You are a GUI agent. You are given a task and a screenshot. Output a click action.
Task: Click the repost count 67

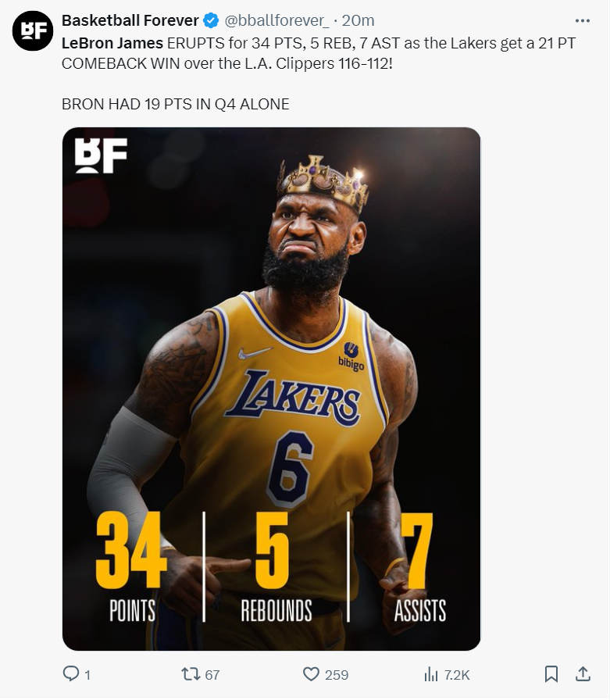(x=212, y=676)
